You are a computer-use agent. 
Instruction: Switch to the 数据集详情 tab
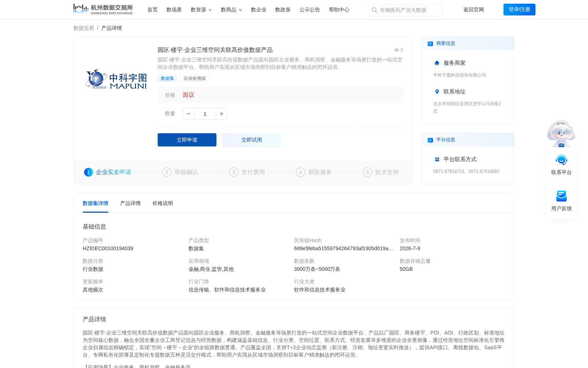tap(96, 203)
